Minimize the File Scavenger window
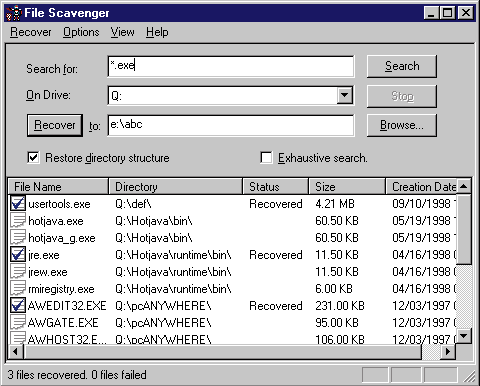 point(431,13)
